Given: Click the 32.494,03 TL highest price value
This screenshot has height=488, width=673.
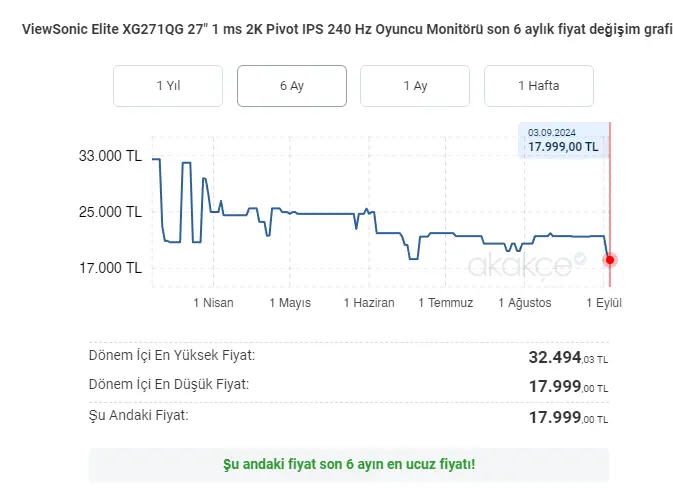Looking at the screenshot, I should pos(568,357).
